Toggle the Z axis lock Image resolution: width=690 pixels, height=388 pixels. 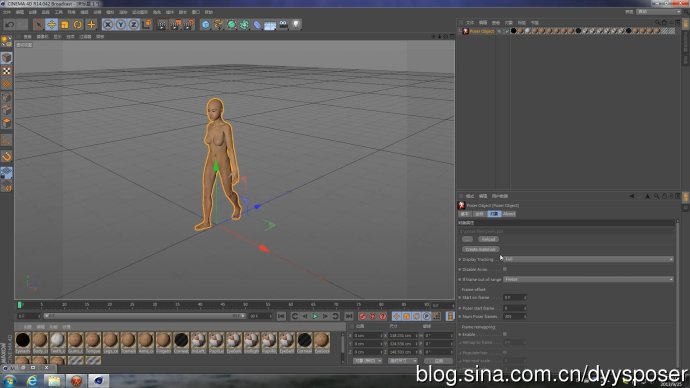133,25
